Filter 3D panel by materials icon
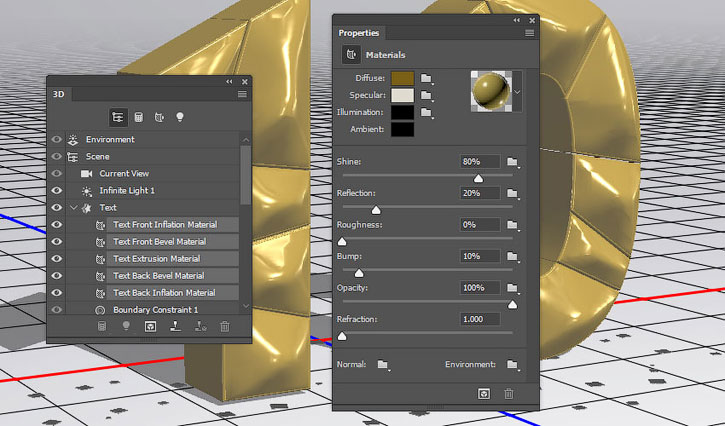The height and width of the screenshot is (426, 725). tap(159, 117)
